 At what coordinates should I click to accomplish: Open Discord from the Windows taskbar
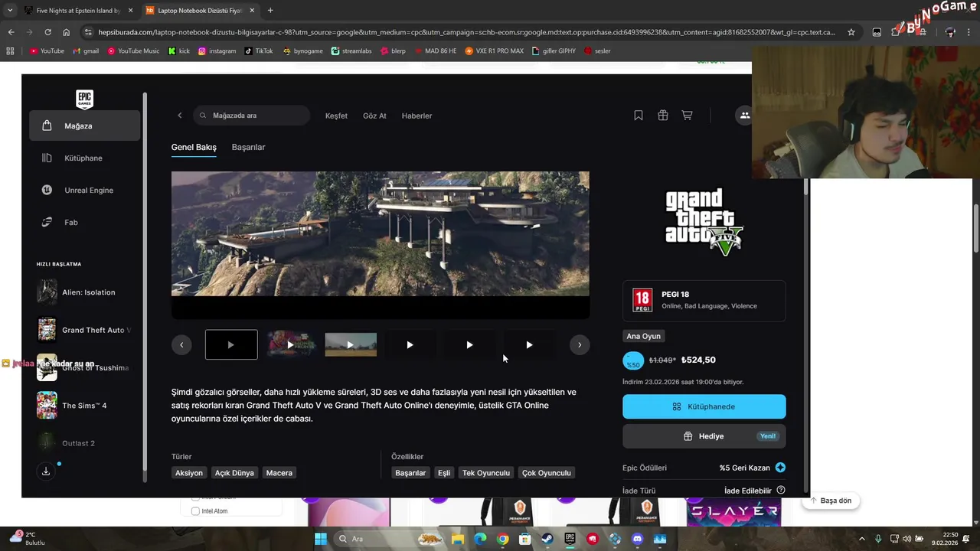point(637,539)
